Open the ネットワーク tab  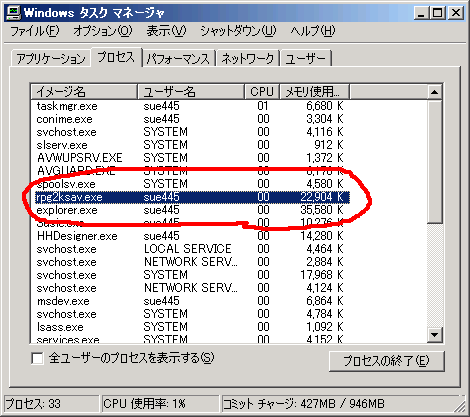(248, 59)
